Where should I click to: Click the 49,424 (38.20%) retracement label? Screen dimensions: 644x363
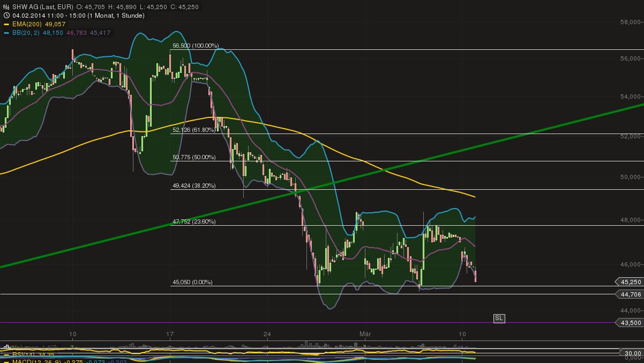(193, 186)
